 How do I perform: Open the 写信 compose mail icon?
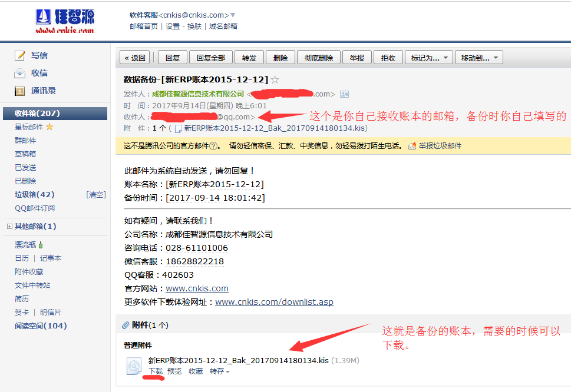click(18, 55)
